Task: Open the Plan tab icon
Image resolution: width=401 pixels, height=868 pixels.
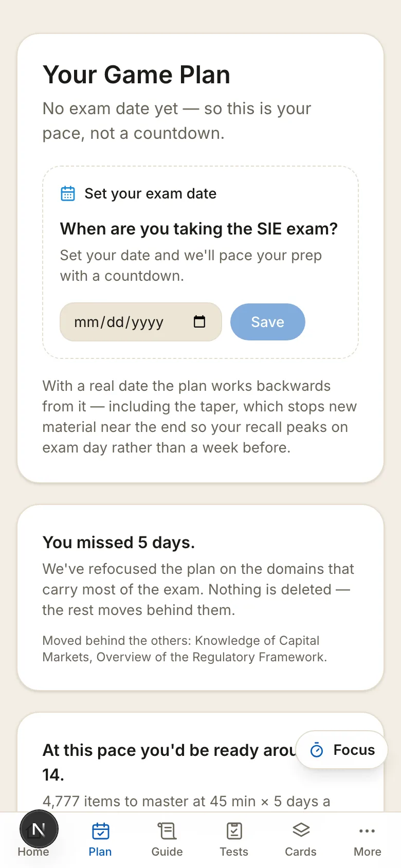Action: (x=100, y=830)
